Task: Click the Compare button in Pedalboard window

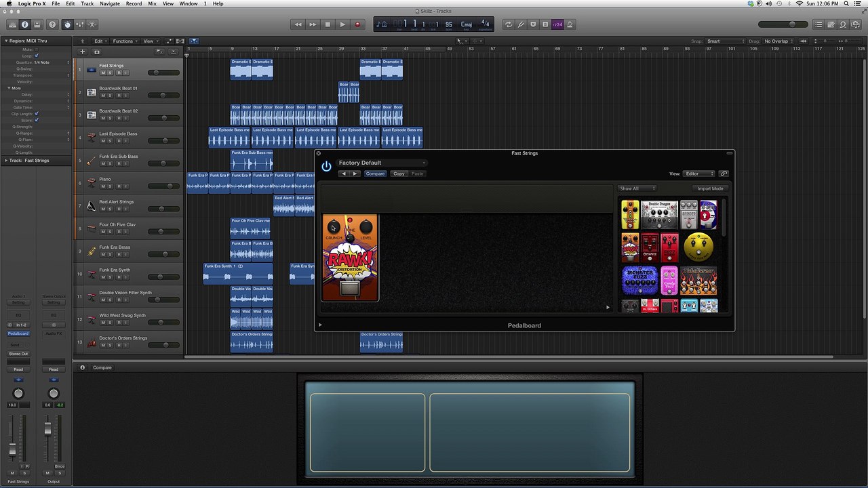Action: click(x=375, y=174)
